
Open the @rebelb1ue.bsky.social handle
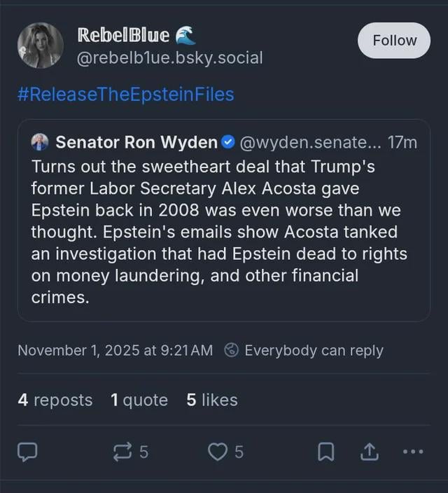[169, 58]
